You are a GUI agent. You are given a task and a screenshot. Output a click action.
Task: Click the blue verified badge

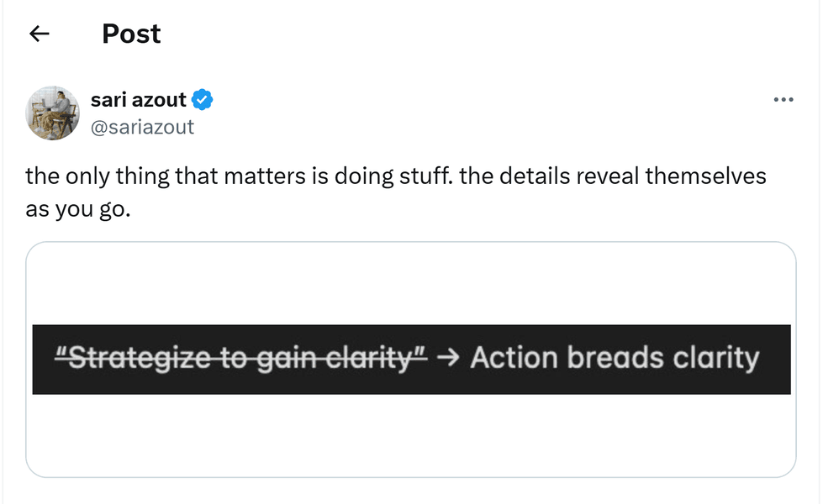pyautogui.click(x=202, y=100)
